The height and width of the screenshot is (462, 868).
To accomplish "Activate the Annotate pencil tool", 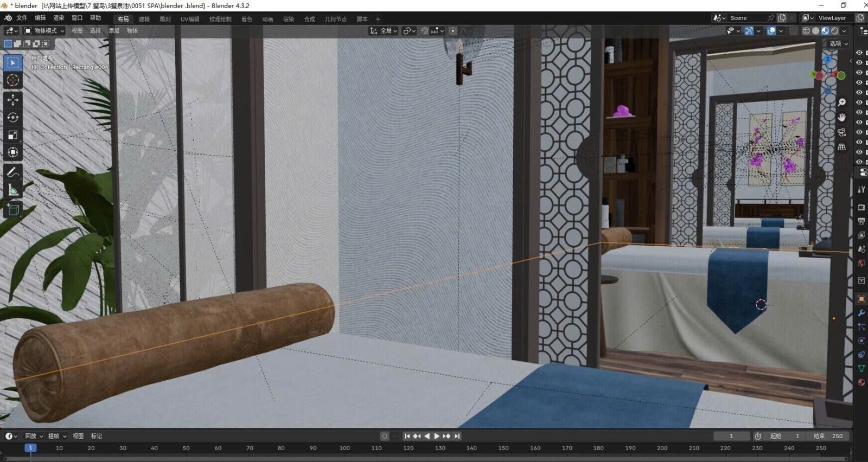I will point(13,172).
